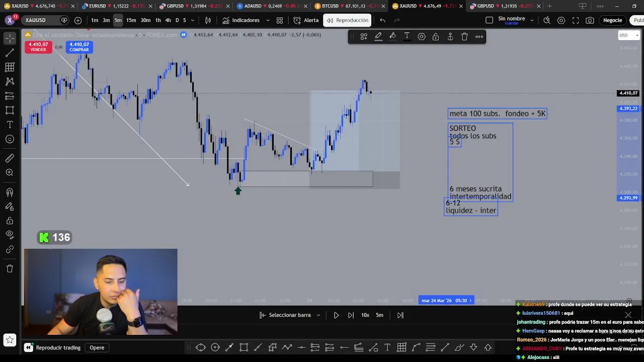Jump to real-time in replay
This screenshot has height=362, width=644.
400,315
